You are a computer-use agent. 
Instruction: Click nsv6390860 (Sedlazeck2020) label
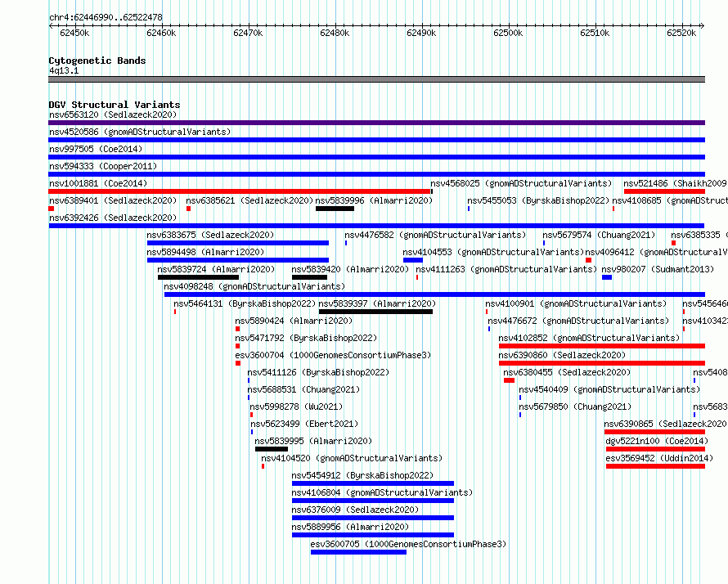pos(562,355)
